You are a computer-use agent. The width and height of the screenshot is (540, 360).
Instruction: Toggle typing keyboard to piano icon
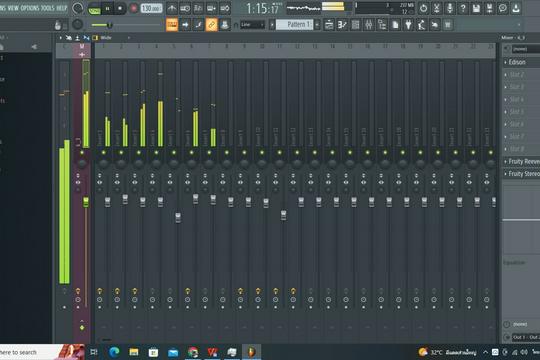coord(172,25)
